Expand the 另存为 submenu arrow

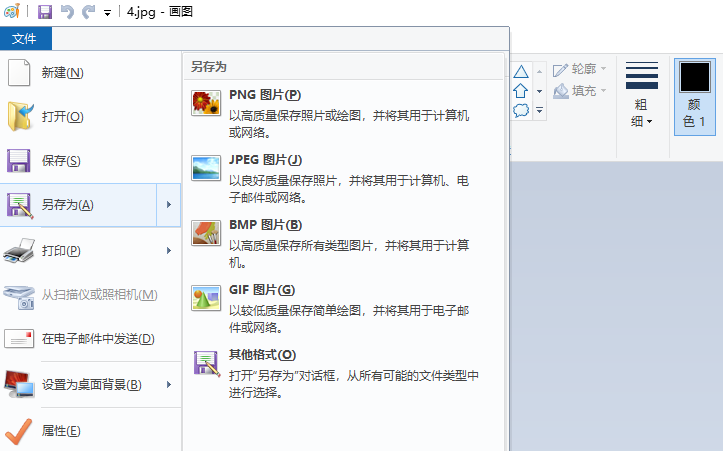[169, 205]
